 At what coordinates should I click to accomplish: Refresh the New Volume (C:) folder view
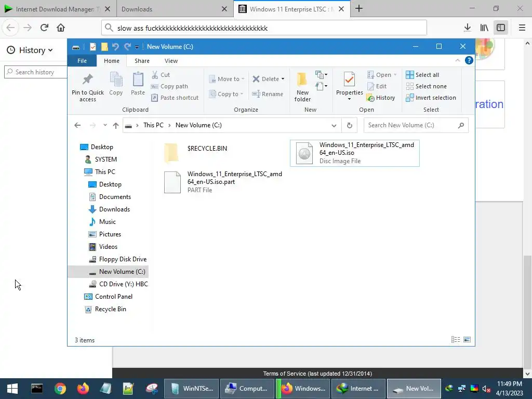click(x=350, y=126)
